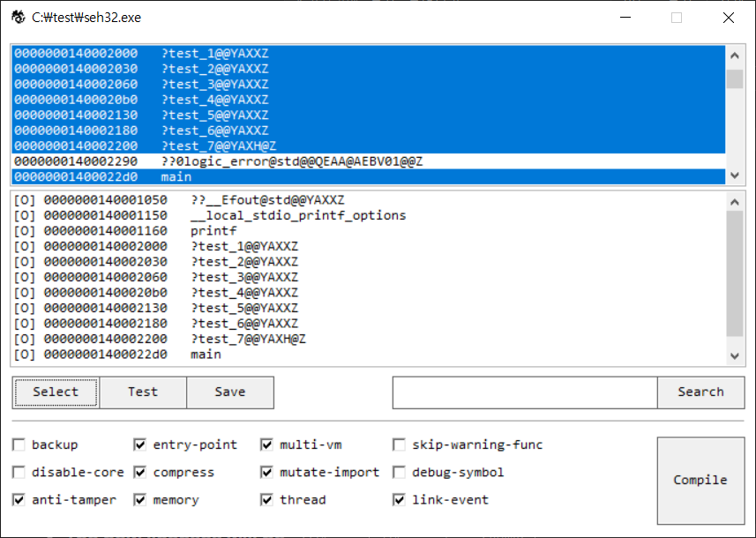Check the debug-symbol option
756x538 pixels.
(399, 472)
